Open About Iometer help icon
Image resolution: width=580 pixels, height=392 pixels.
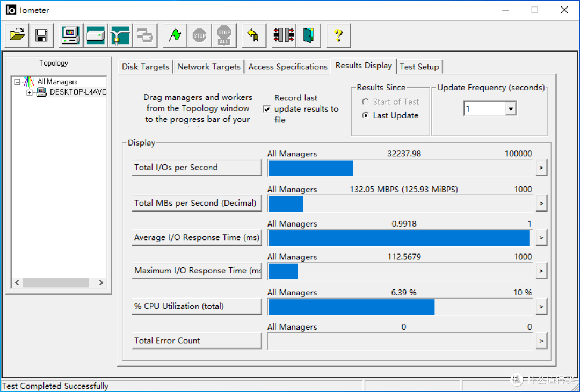338,35
